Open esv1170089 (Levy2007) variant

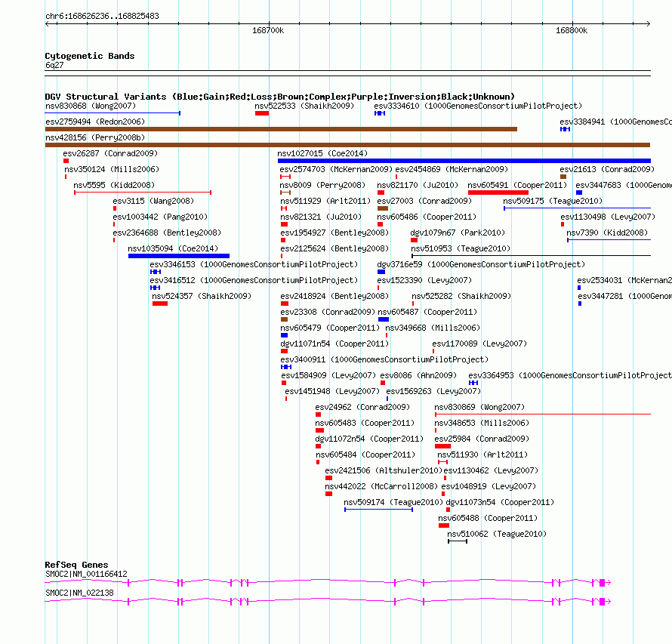tap(479, 344)
